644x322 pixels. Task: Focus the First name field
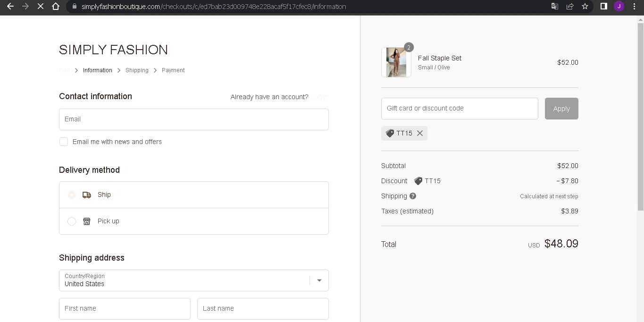coord(125,309)
